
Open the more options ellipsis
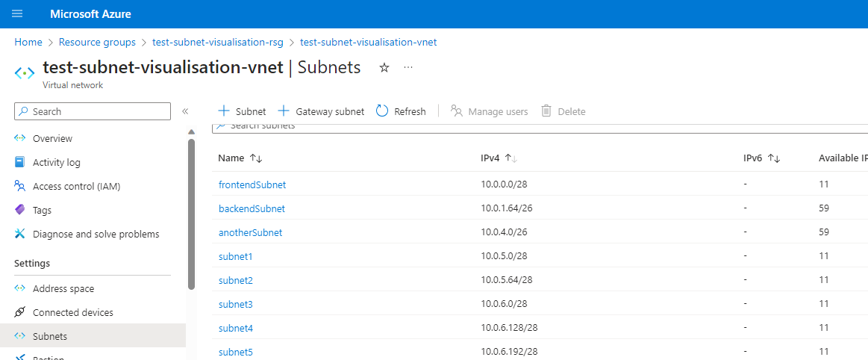point(408,67)
